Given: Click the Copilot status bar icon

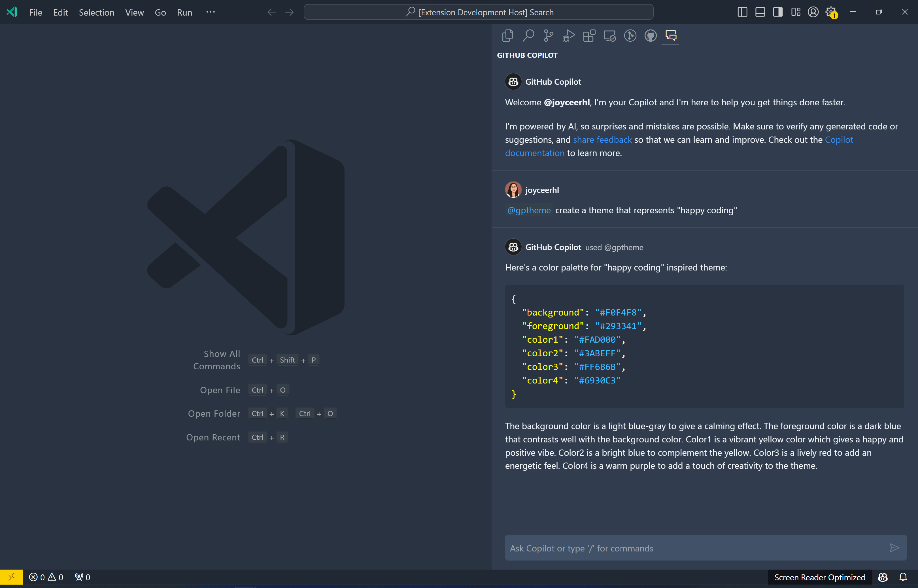Looking at the screenshot, I should [x=883, y=577].
